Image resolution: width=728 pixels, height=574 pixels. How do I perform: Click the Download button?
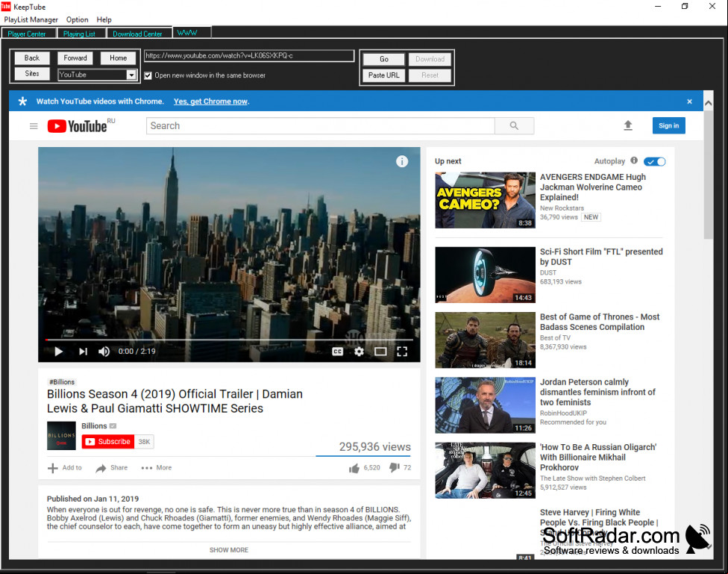click(430, 59)
